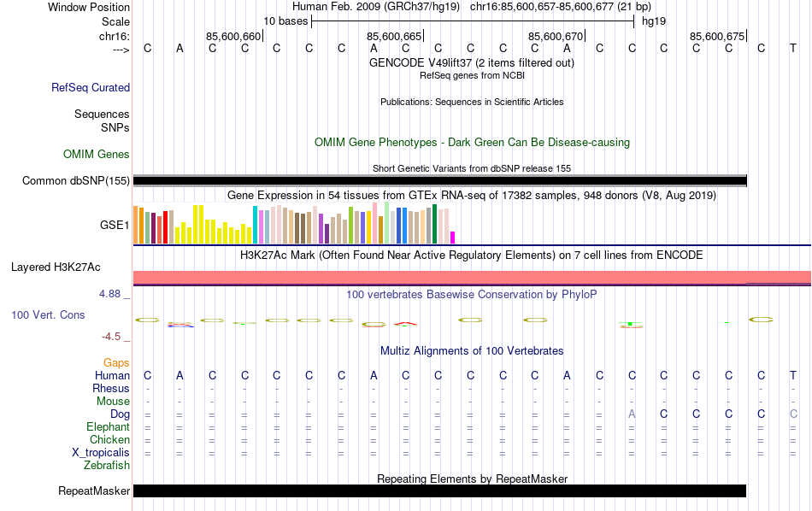This screenshot has width=812, height=511.
Task: Click 'Repeating Elements by RepeatMasker' title
Action: [x=472, y=479]
